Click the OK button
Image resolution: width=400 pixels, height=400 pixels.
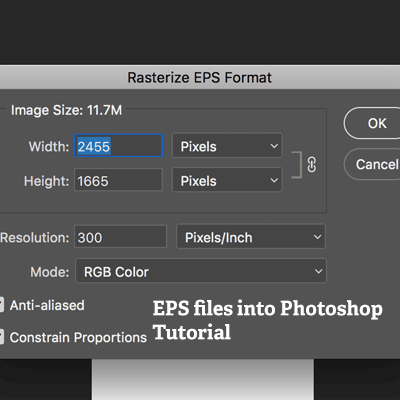(x=372, y=123)
